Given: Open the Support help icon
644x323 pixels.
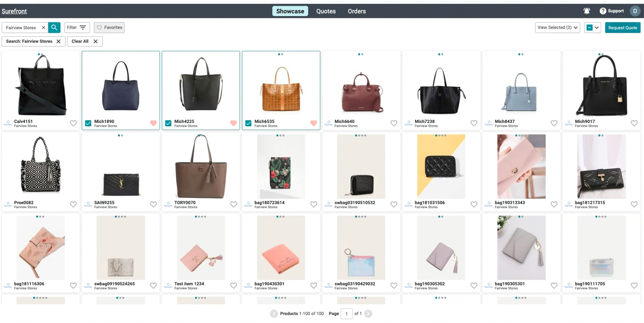Looking at the screenshot, I should tap(603, 11).
